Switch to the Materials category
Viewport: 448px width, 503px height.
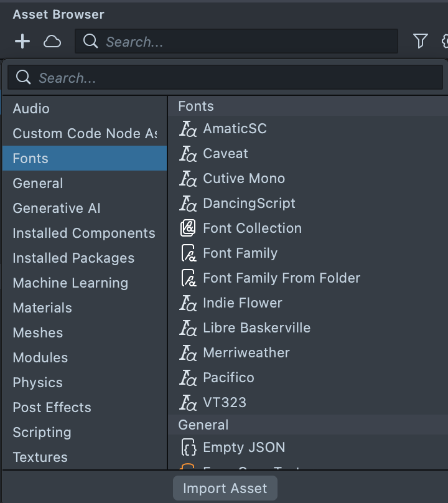pyautogui.click(x=42, y=308)
